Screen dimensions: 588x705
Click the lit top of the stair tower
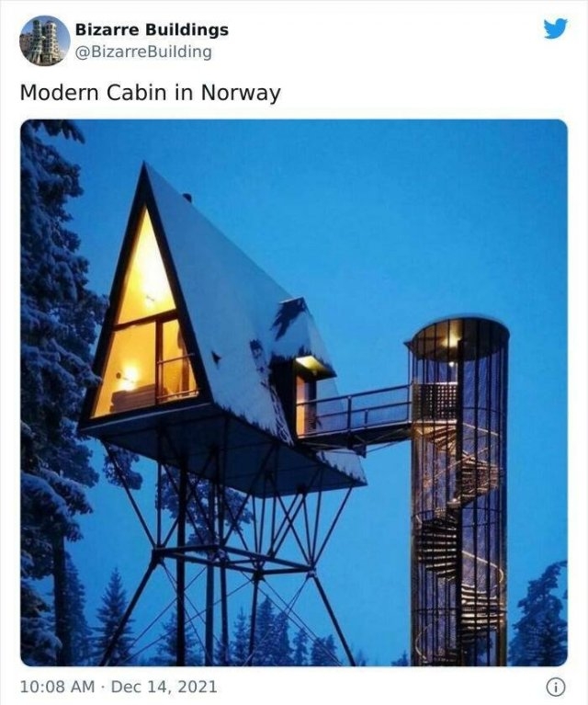click(458, 339)
